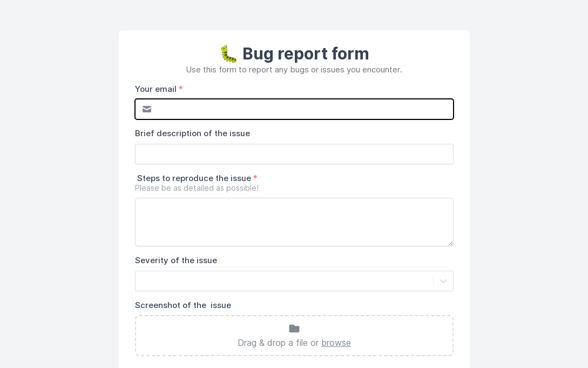Viewport: 588px width, 368px height.
Task: Click into the Brief description input box
Action: pyautogui.click(x=294, y=154)
